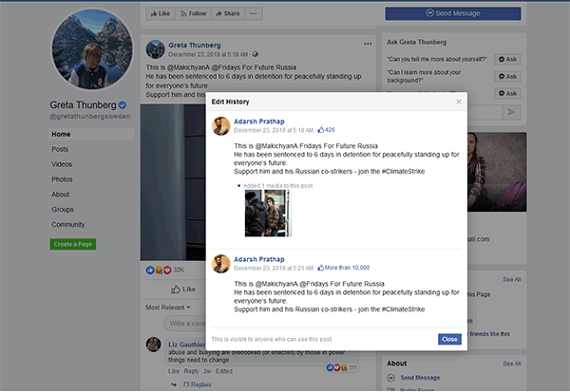Click the 32K reactions count
Viewport: 570px width, 392px height.
(x=179, y=270)
